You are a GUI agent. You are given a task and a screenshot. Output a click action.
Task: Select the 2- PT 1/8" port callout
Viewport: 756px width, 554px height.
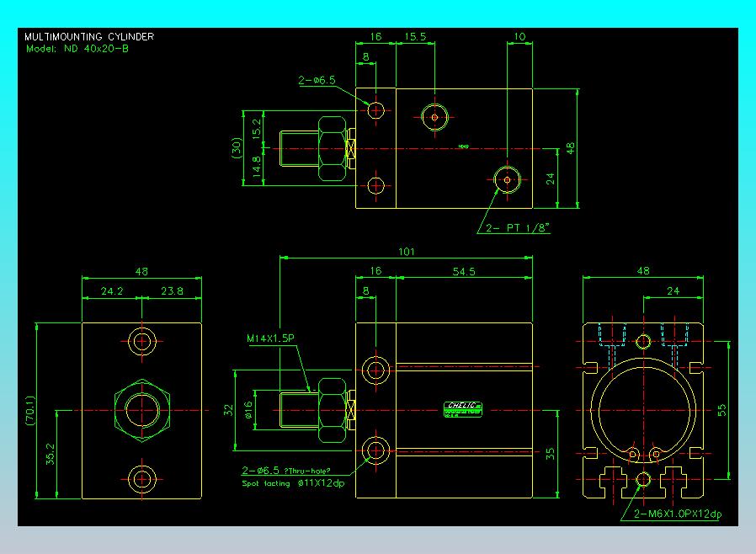tap(518, 228)
